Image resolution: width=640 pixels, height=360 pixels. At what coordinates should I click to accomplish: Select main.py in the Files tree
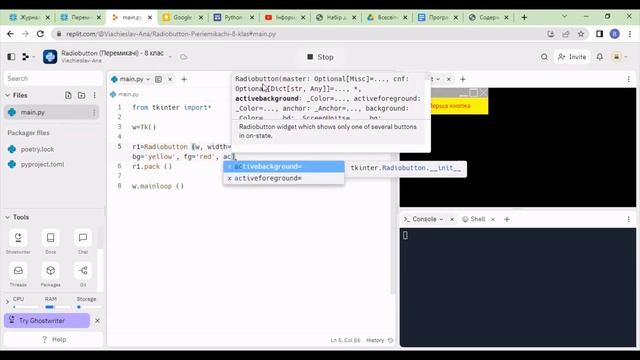pos(51,112)
